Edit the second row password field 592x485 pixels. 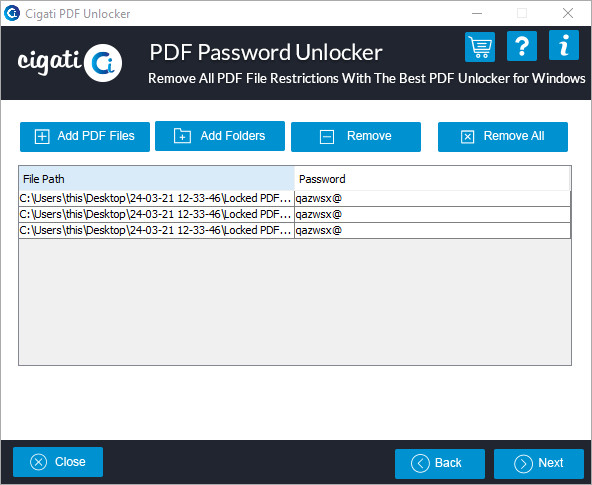[432, 214]
